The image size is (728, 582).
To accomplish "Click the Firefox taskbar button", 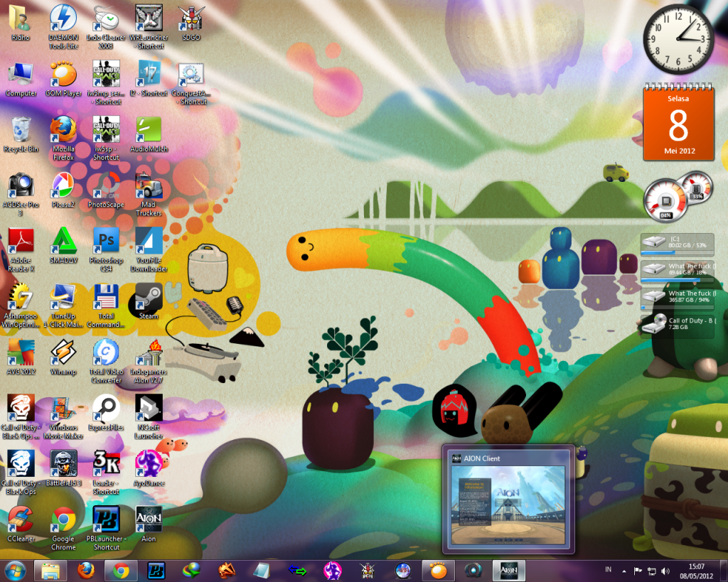I will (85, 571).
